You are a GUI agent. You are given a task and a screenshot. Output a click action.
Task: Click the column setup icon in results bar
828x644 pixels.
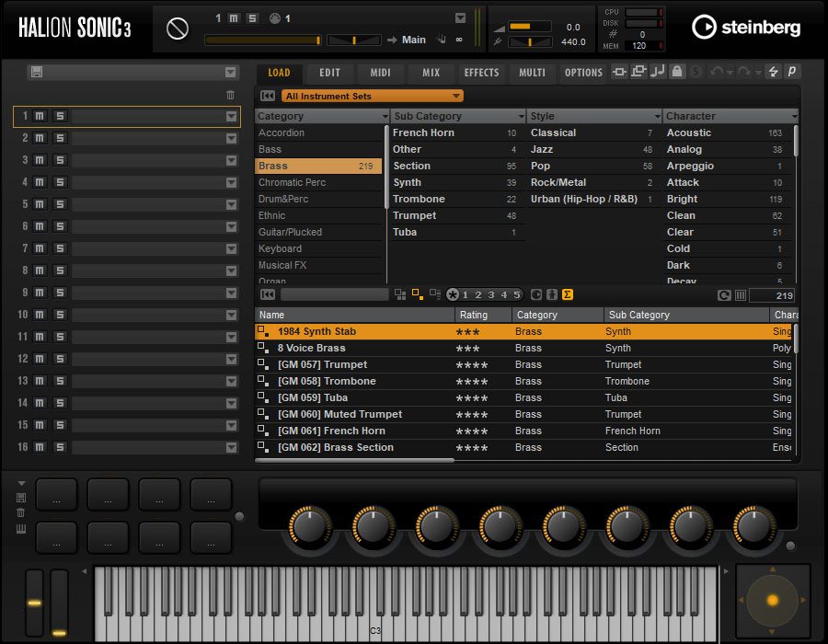coord(741,294)
